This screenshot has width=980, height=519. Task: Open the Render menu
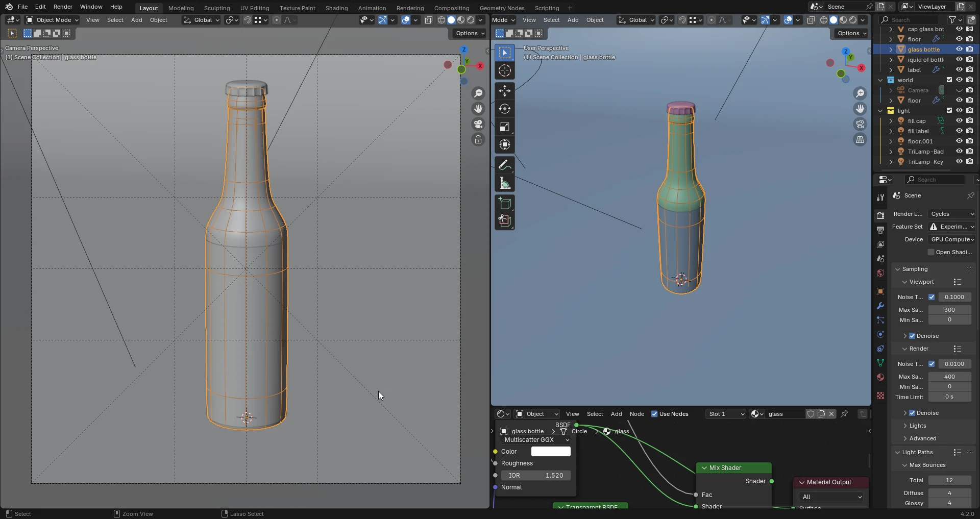click(x=63, y=7)
